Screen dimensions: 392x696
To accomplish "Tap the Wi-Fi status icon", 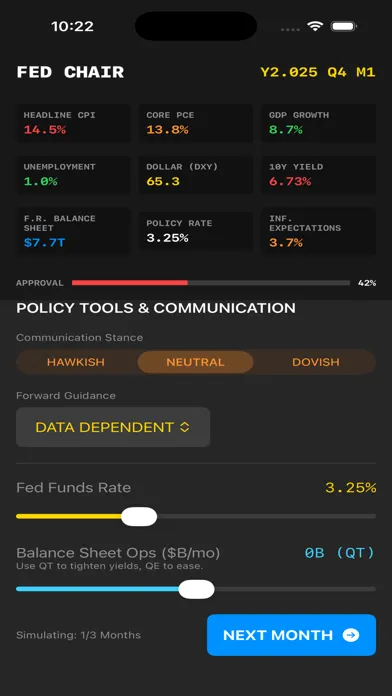I will pyautogui.click(x=315, y=27).
